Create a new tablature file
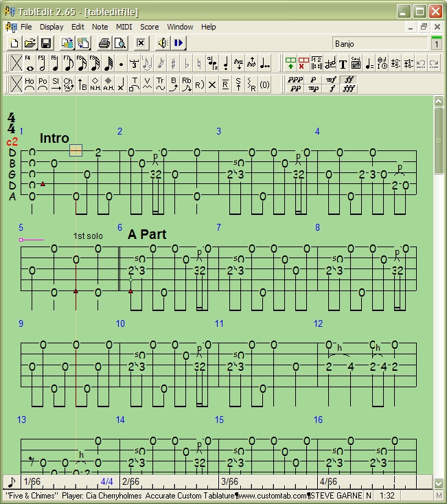Viewport: 447px width, 504px height. click(x=14, y=43)
